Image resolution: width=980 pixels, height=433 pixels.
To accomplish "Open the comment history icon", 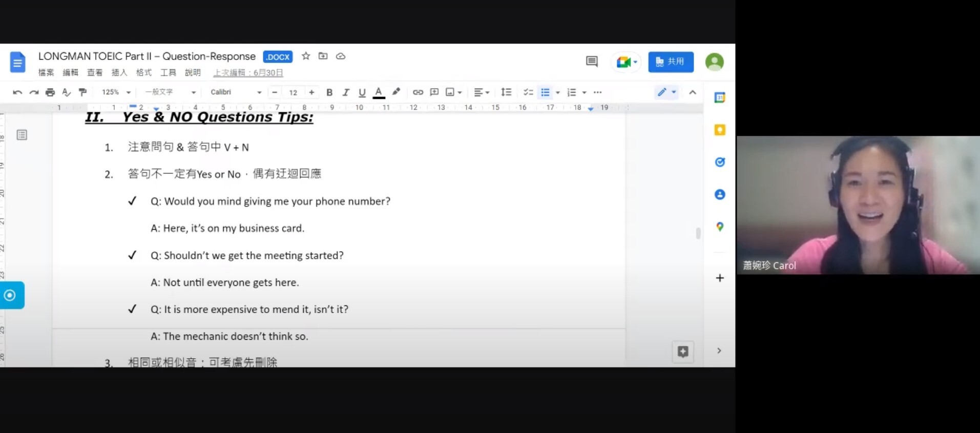I will (592, 62).
